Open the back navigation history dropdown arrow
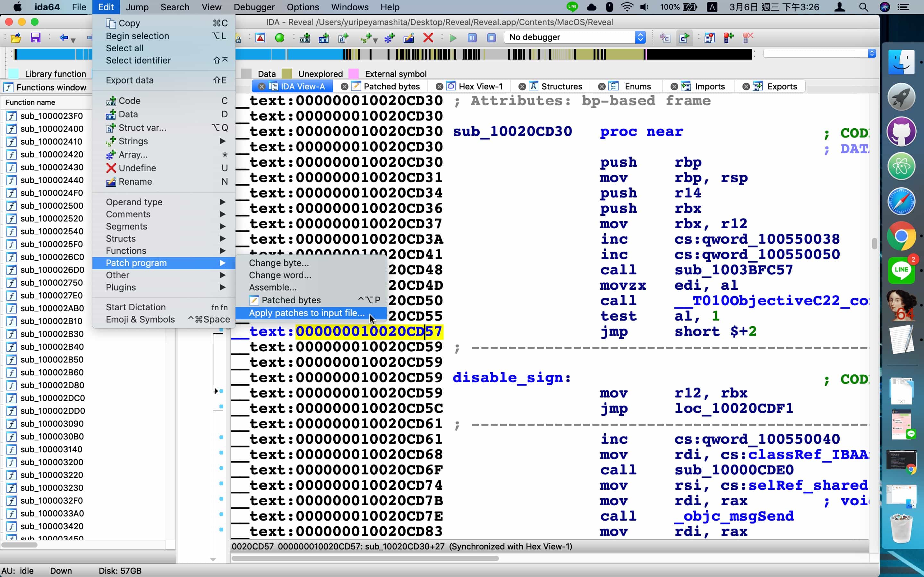Screen dimensions: 924x577 coord(73,40)
